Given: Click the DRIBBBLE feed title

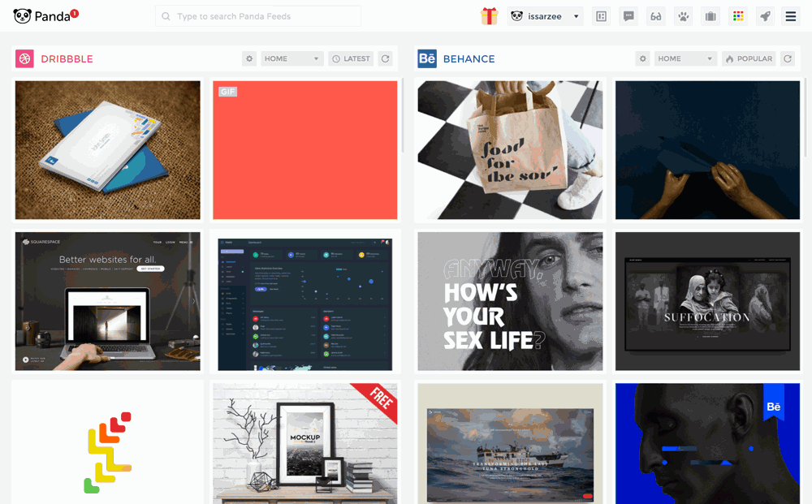Looking at the screenshot, I should coord(67,59).
